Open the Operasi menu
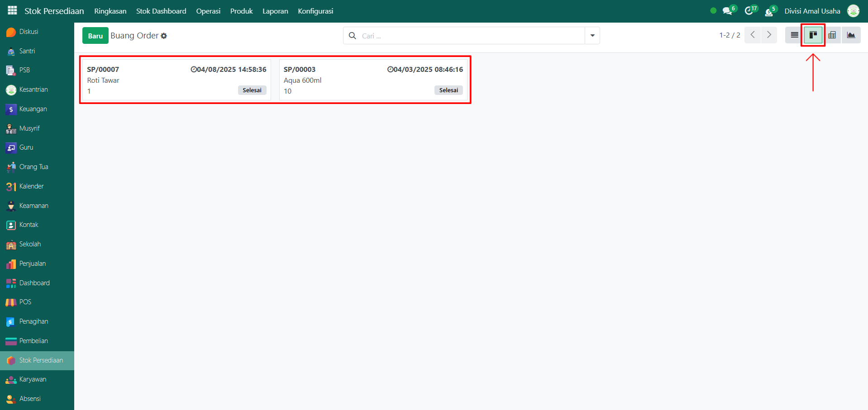This screenshot has width=868, height=410. [x=208, y=11]
